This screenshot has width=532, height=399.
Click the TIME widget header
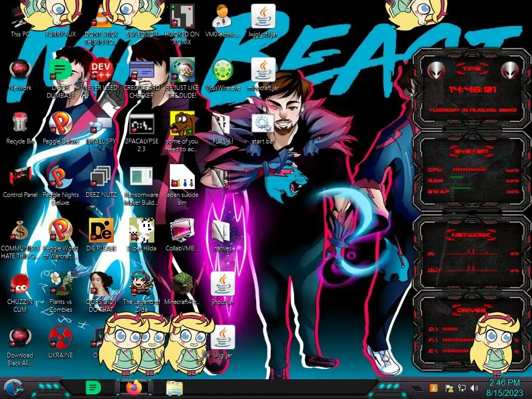[x=472, y=69]
